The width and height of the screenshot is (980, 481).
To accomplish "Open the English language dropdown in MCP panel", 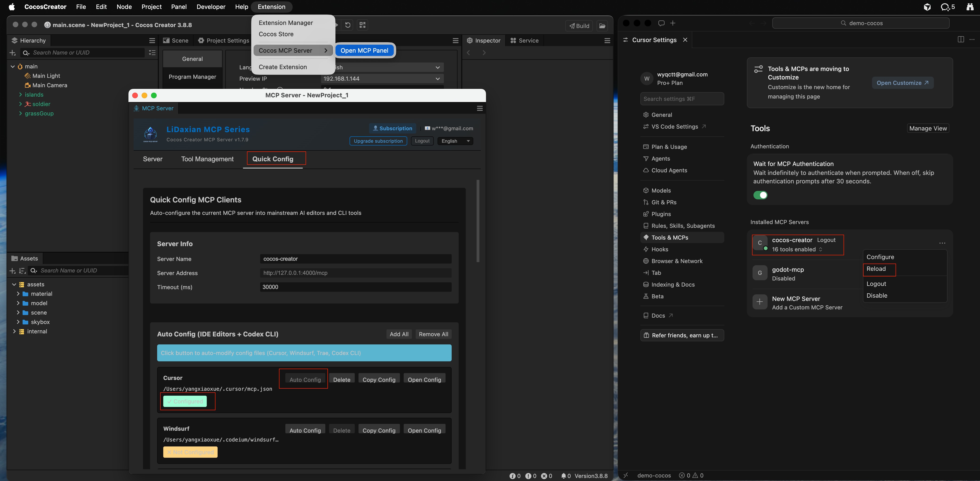I will tap(455, 141).
